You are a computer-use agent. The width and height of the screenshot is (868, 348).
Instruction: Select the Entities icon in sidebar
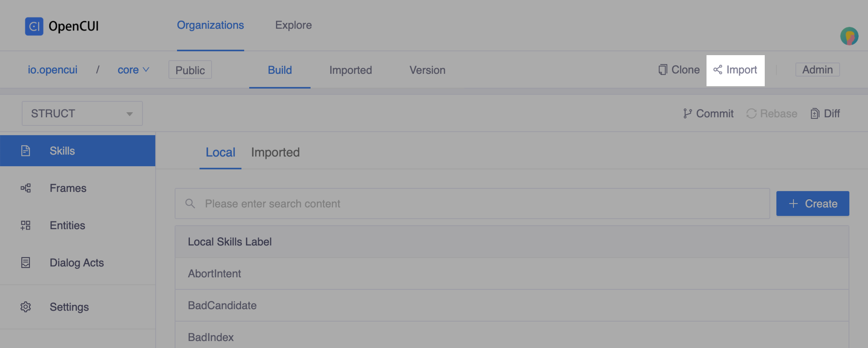pyautogui.click(x=26, y=225)
